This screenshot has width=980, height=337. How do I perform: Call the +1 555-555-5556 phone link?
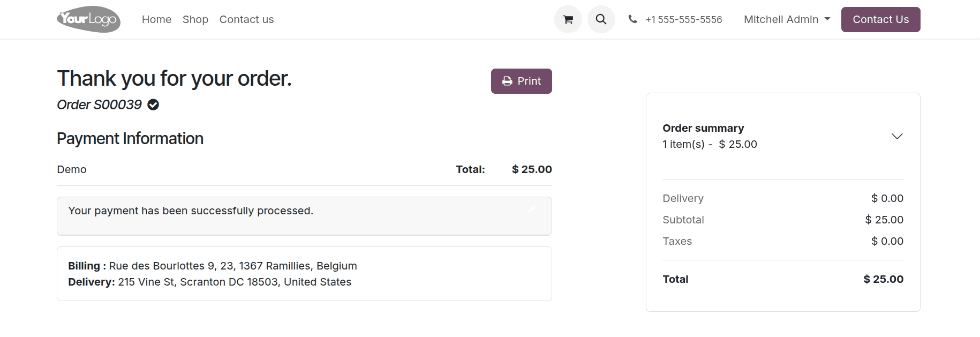click(684, 19)
